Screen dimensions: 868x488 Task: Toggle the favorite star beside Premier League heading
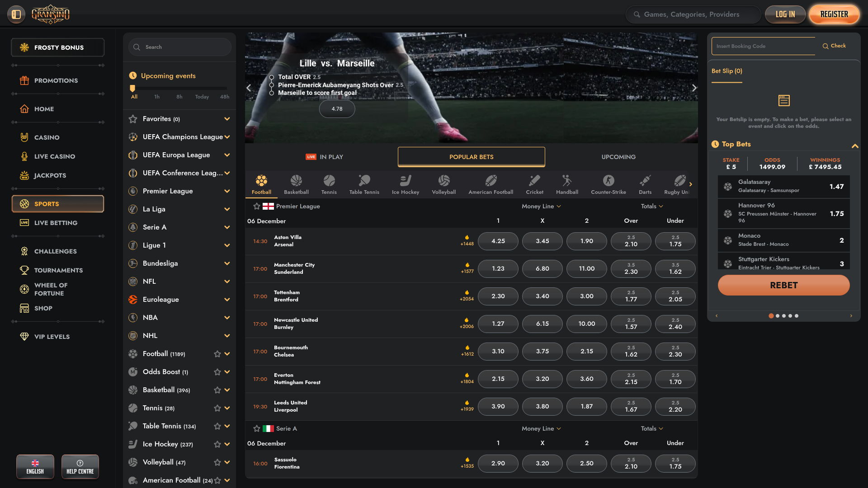click(256, 206)
